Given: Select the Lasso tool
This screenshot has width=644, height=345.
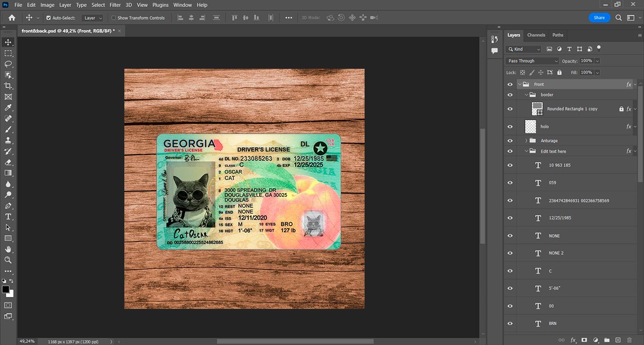Looking at the screenshot, I should 8,64.
